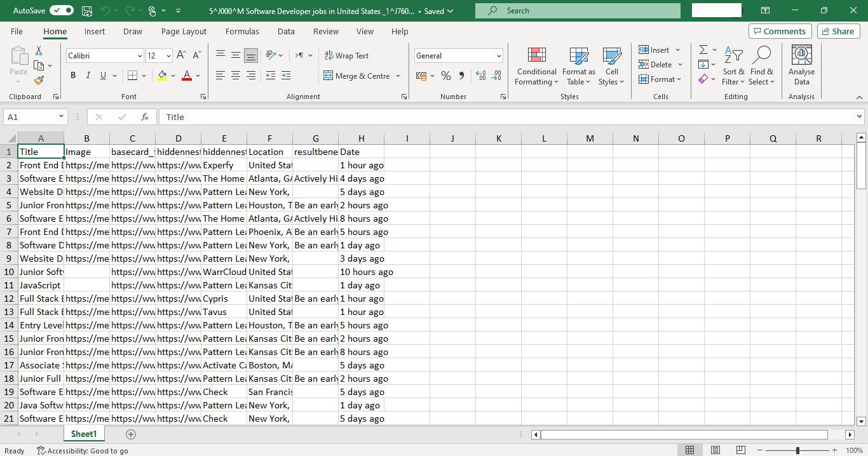This screenshot has height=456, width=868.
Task: Open Conditional Formatting in Styles
Action: click(x=536, y=66)
